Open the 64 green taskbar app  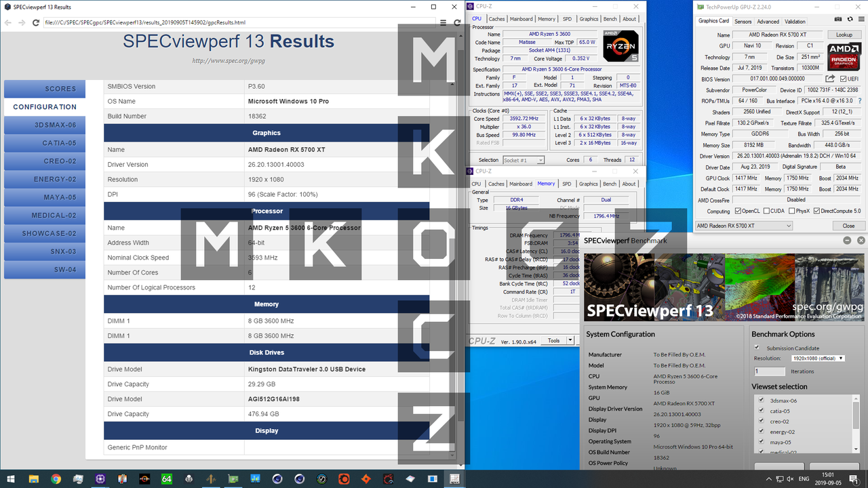coord(167,479)
